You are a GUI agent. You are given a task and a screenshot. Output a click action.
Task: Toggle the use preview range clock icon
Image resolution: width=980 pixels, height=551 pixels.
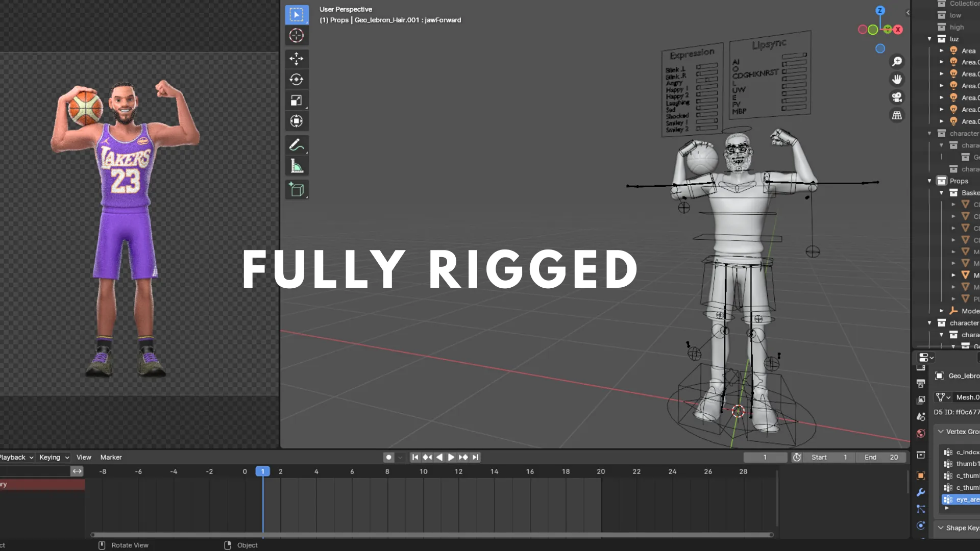pos(797,458)
